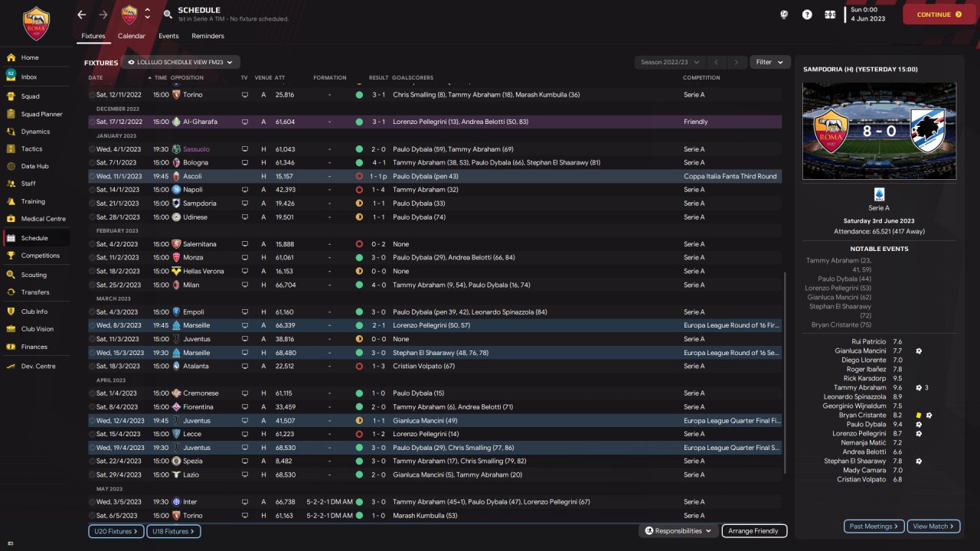Image resolution: width=980 pixels, height=551 pixels.
Task: Toggle the row marker for the Ascoli fixture
Action: click(x=92, y=177)
